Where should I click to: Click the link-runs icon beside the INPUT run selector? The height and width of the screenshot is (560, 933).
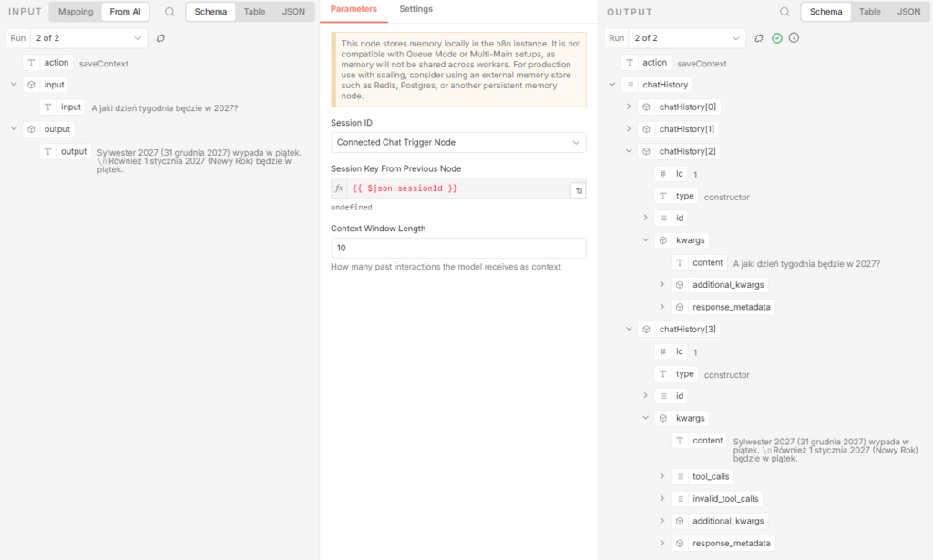(161, 38)
